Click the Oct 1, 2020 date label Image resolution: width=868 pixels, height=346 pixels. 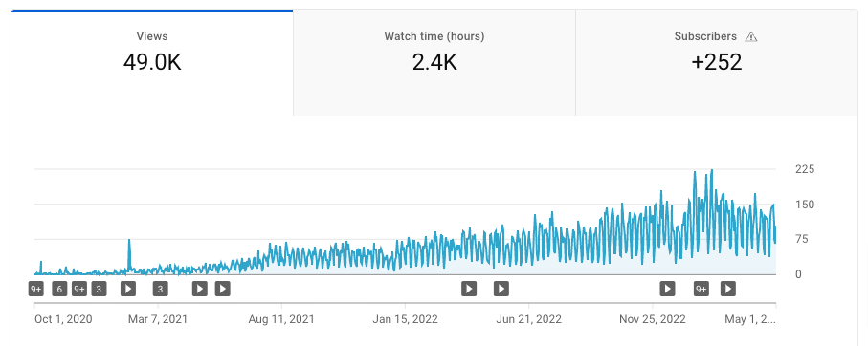tap(63, 319)
